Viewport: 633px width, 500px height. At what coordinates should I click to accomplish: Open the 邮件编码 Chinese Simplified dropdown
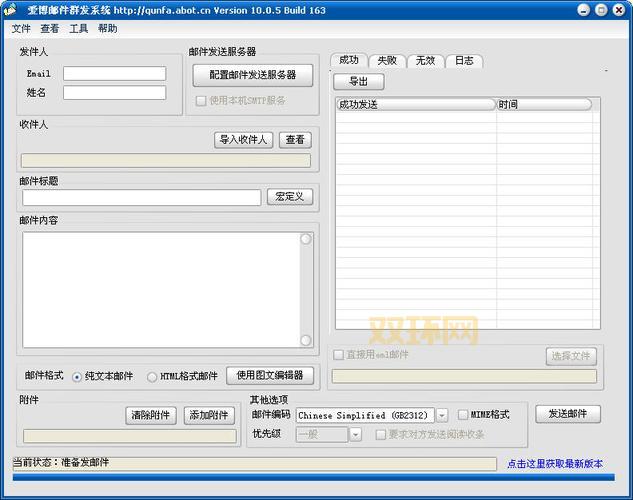442,415
